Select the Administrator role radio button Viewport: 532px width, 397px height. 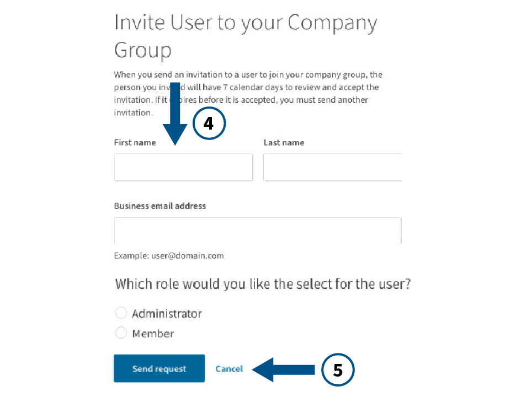(x=121, y=313)
